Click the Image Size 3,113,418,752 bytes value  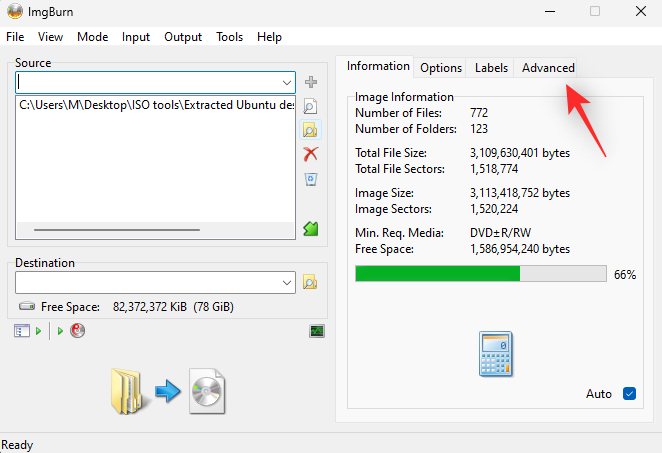520,193
